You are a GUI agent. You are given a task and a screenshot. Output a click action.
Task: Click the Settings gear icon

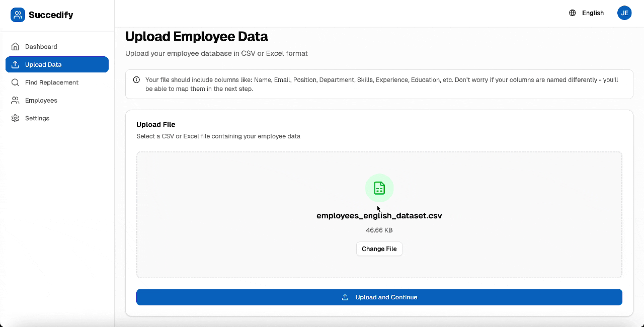(x=15, y=118)
